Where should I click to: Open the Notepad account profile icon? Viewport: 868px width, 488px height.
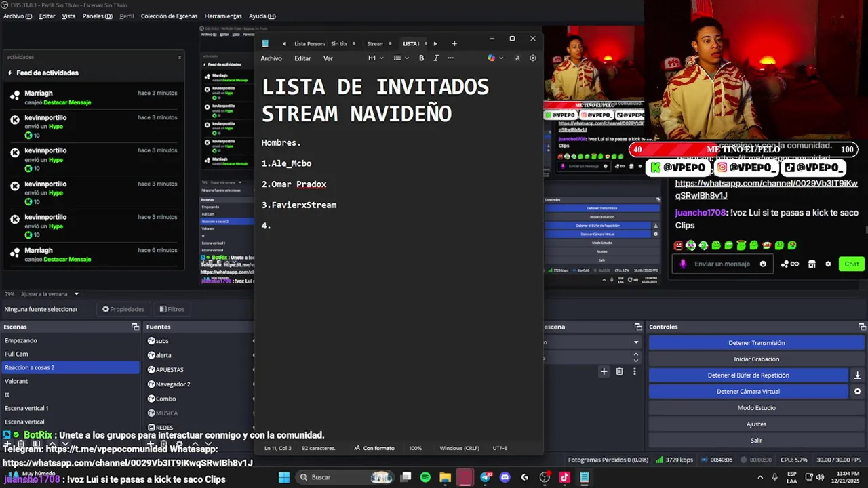517,58
